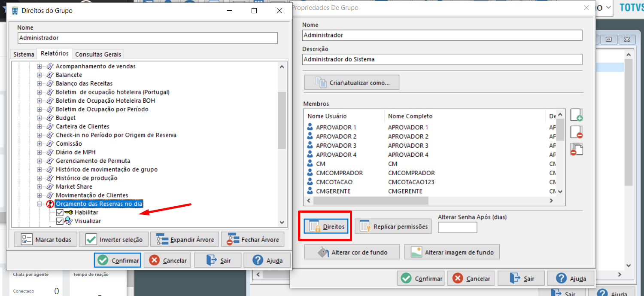The width and height of the screenshot is (644, 296).
Task: Click the report icon beside Gerenciamento de Permuta
Action: pyautogui.click(x=50, y=161)
